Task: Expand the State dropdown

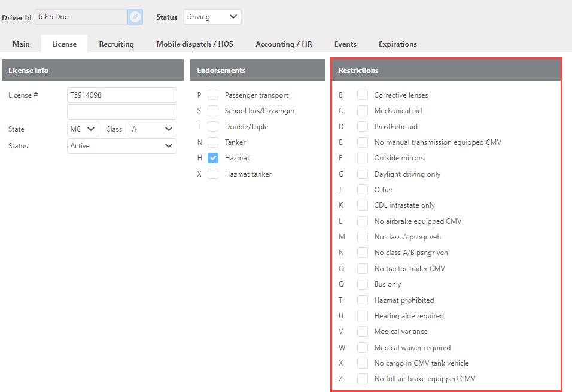Action: coord(83,129)
